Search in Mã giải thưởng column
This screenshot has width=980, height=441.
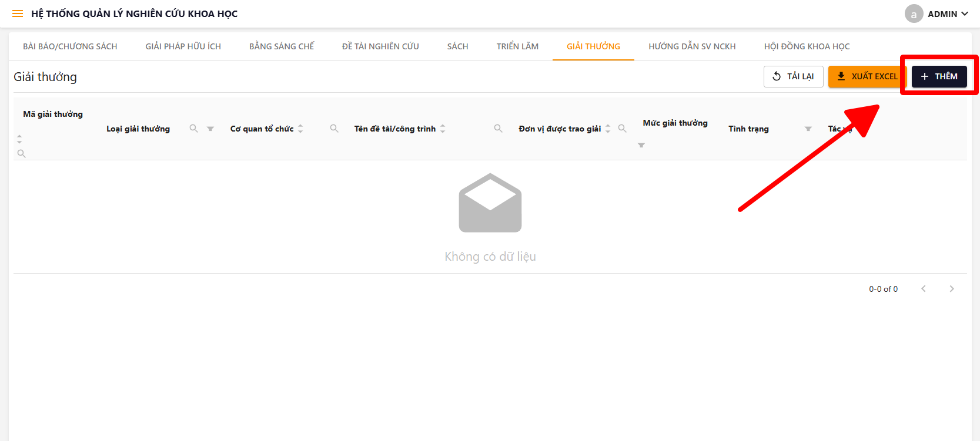(x=22, y=154)
